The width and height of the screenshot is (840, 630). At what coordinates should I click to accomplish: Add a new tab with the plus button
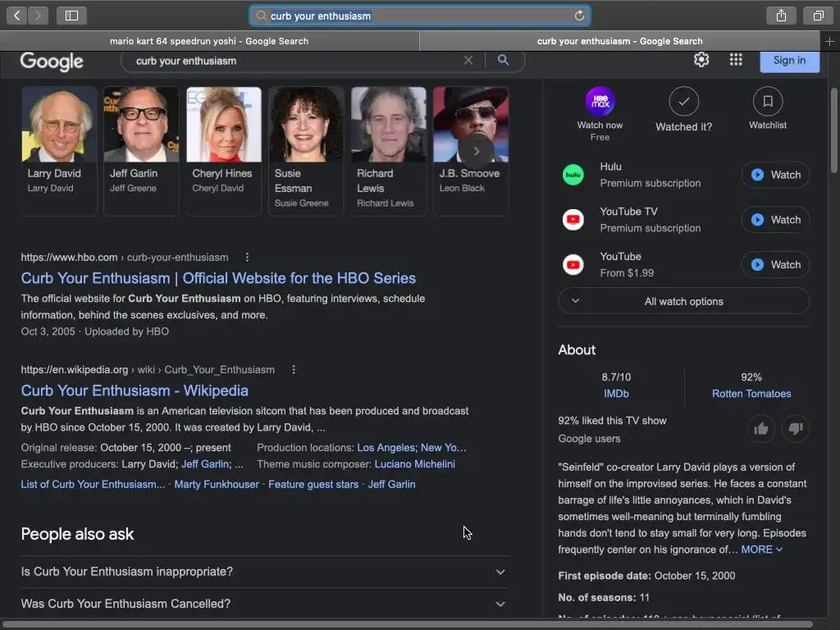[x=829, y=41]
